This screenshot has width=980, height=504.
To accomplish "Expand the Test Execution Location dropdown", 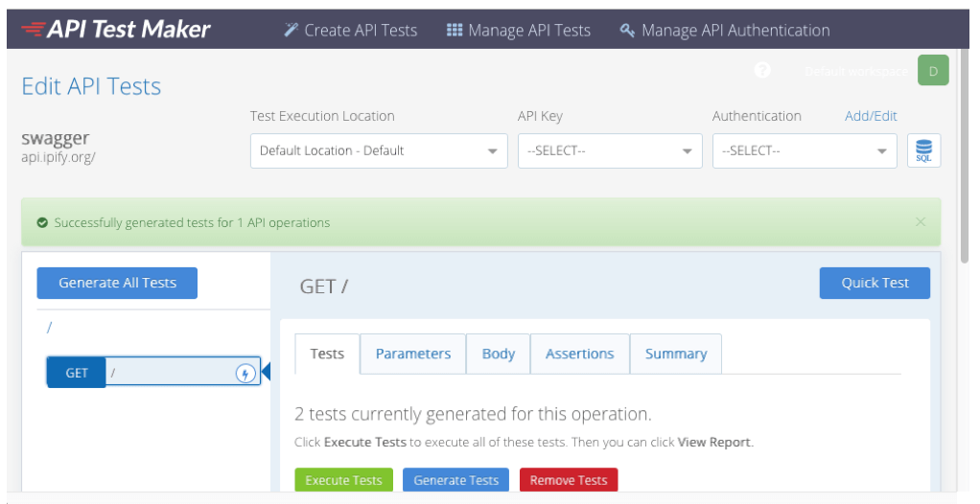I will point(379,151).
